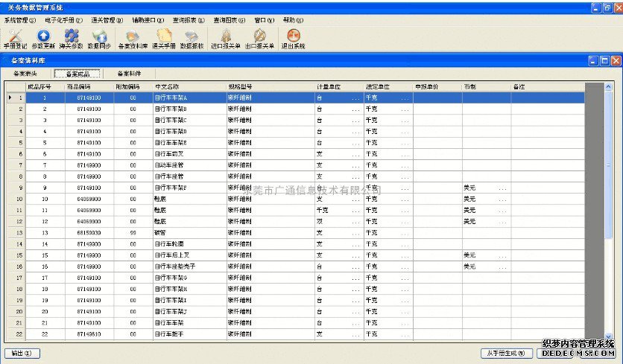Screen dimensions: 623x364
Task: Switch to the 备案料件 tab
Action: point(130,74)
